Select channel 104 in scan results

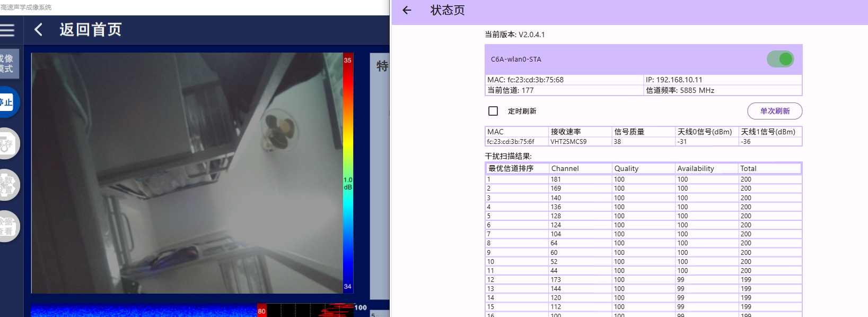[556, 234]
